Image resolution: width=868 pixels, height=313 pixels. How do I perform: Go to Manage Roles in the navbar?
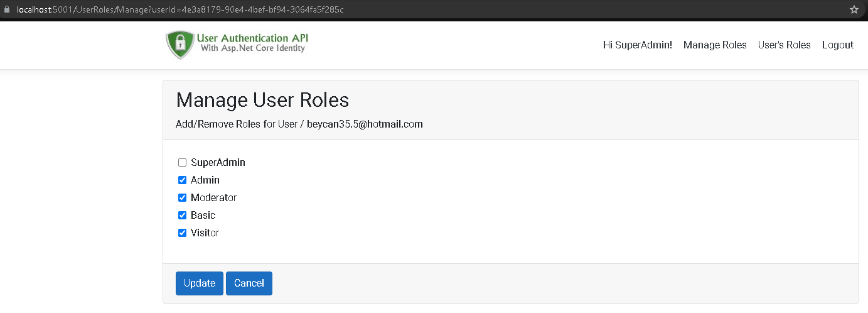[x=715, y=45]
